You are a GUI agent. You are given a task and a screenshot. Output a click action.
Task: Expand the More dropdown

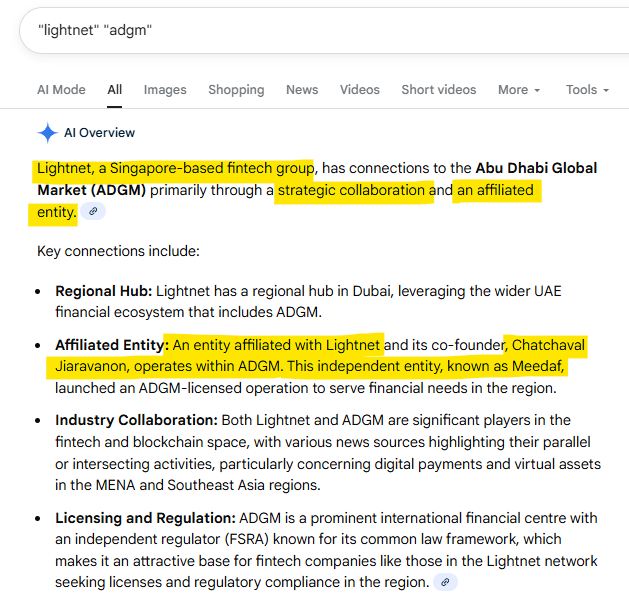pyautogui.click(x=519, y=89)
